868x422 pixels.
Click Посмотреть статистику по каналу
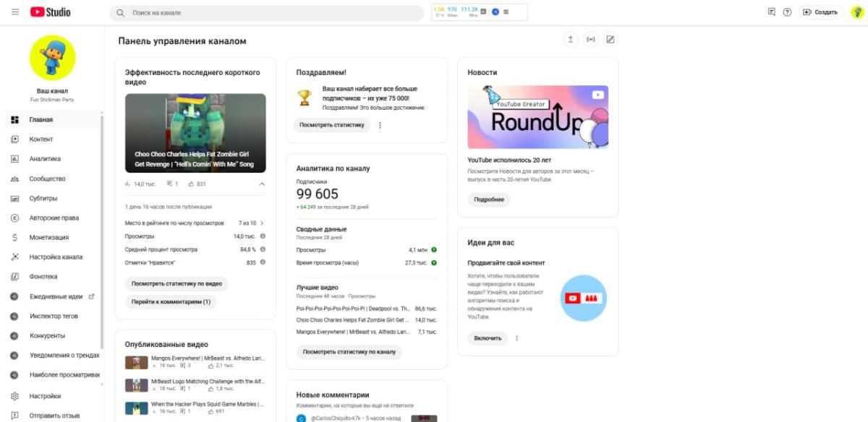tap(349, 352)
